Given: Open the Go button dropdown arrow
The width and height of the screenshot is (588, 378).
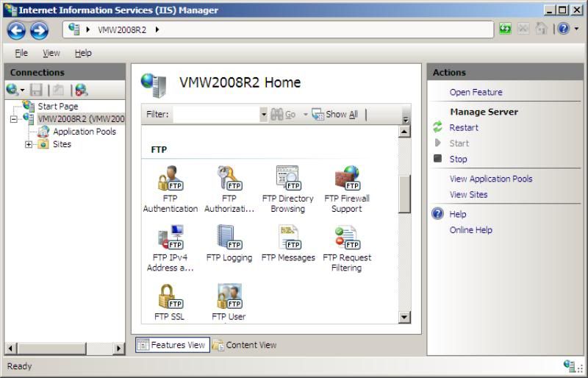Looking at the screenshot, I should coord(305,115).
